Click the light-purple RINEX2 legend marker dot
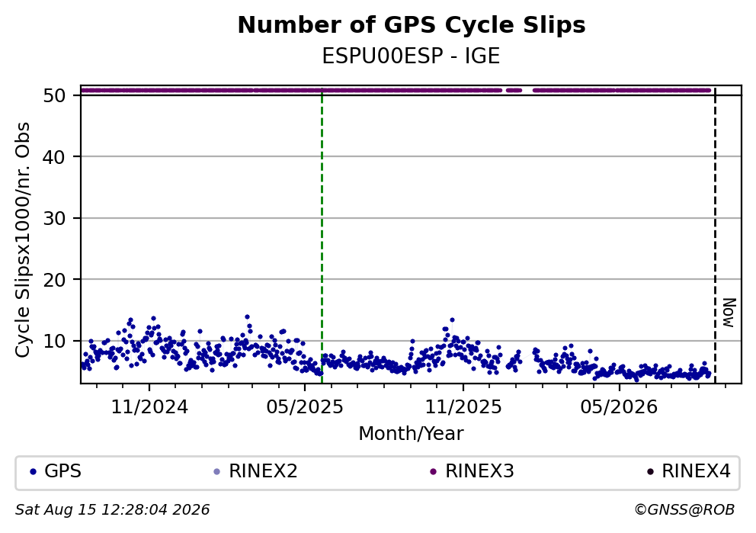Image resolution: width=756 pixels, height=533 pixels. pyautogui.click(x=216, y=472)
